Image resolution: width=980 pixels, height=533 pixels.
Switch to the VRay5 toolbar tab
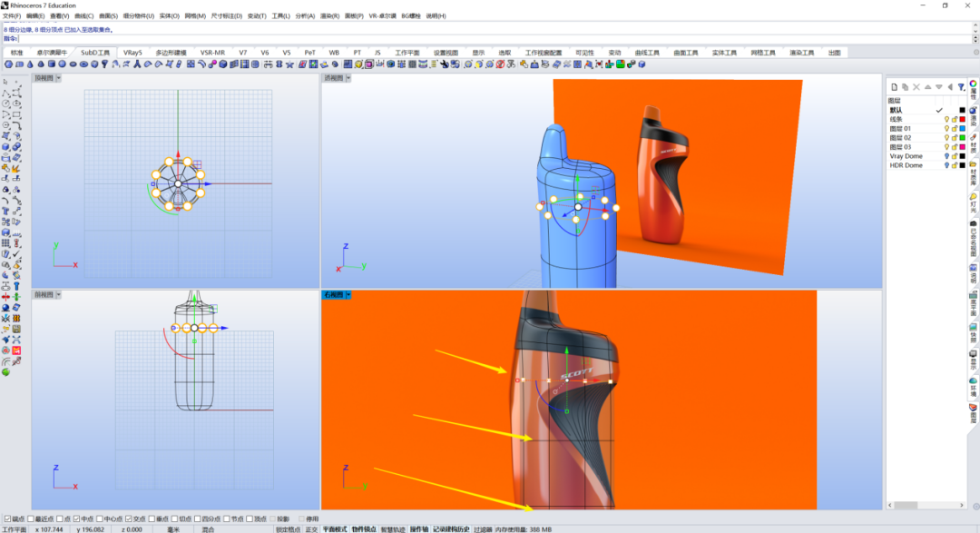click(x=132, y=53)
